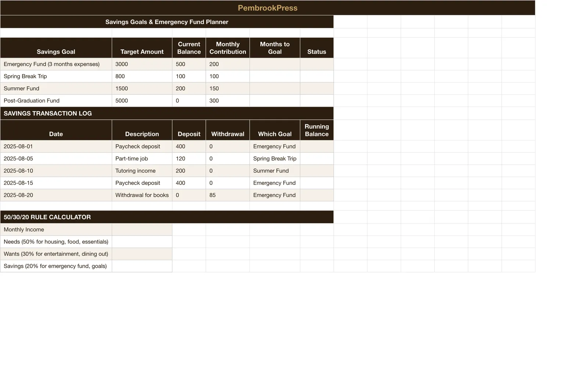Click the empty Months to Goal cell for Post-Graduation Fund
The height and width of the screenshot is (378, 588).
point(275,100)
